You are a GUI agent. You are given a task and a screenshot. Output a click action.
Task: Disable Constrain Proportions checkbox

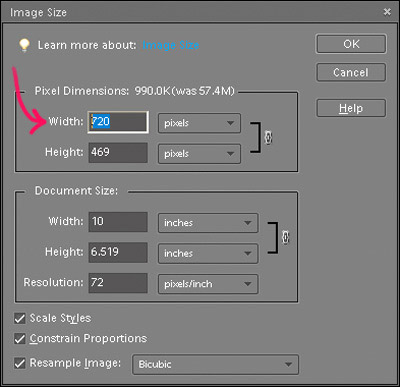click(20, 339)
